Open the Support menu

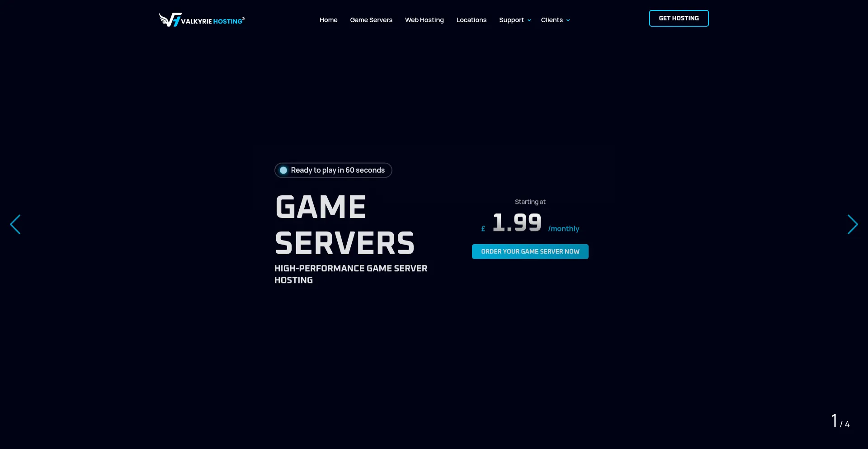(511, 20)
